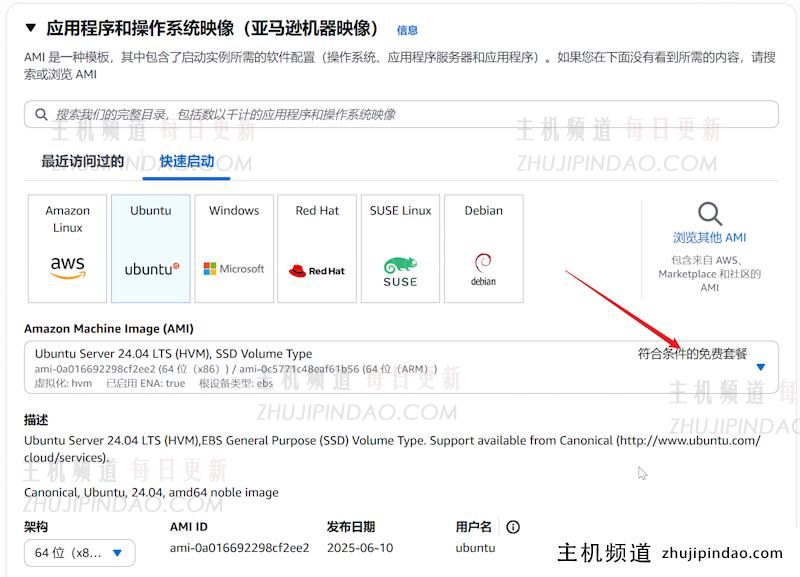Open the 浏览其他 AMI link
The image size is (800, 577).
[x=710, y=238]
